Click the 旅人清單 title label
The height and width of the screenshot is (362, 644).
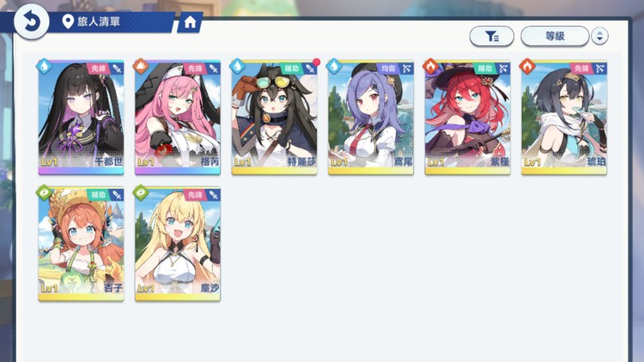99,21
